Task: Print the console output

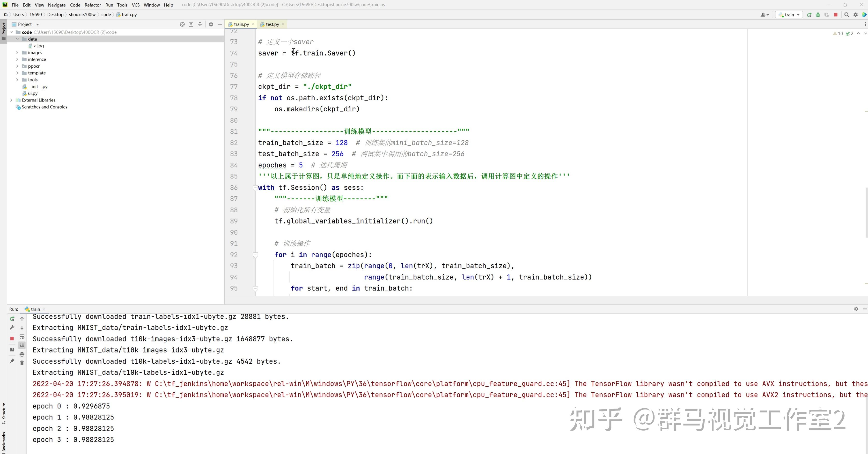Action: [22, 354]
